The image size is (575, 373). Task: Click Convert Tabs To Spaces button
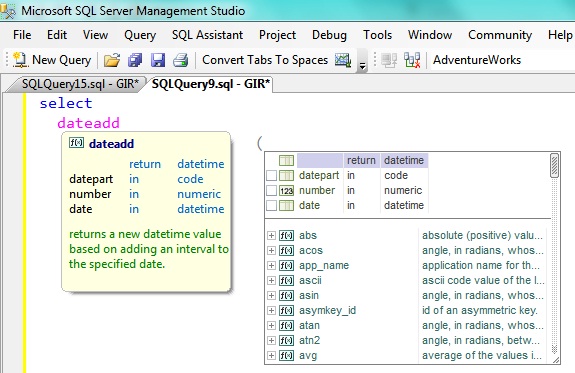click(x=265, y=60)
